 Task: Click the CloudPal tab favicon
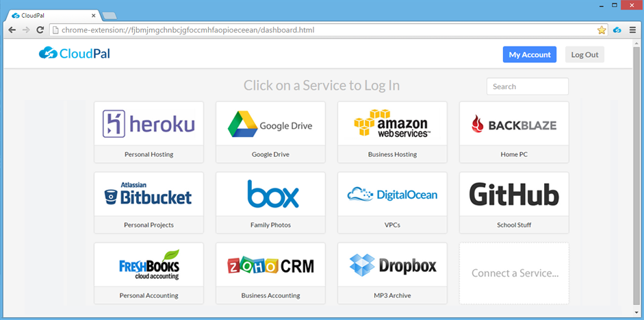click(x=16, y=16)
